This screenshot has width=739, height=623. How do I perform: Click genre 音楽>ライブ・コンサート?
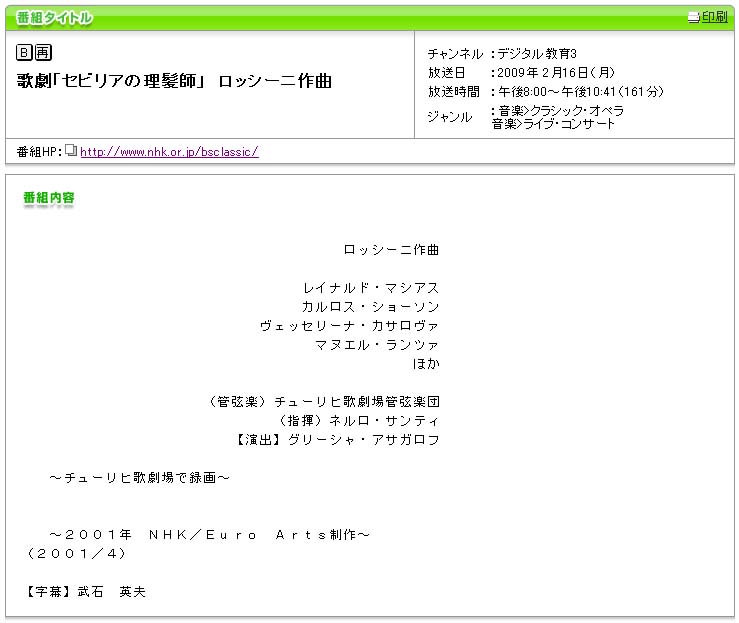tap(553, 123)
